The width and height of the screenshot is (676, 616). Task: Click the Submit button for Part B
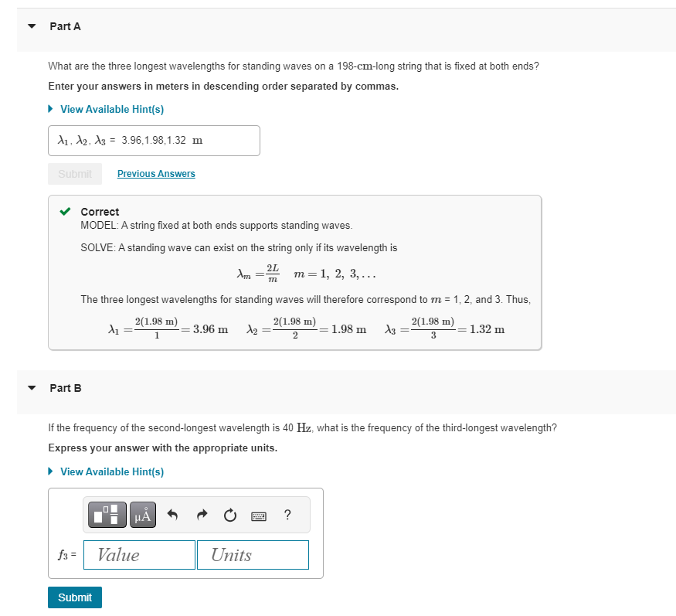(74, 597)
